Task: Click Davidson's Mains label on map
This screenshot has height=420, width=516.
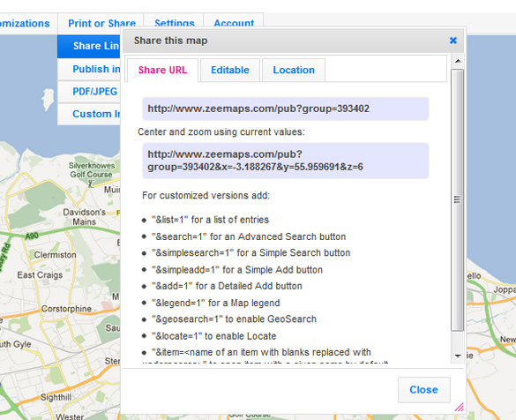Action: click(85, 217)
